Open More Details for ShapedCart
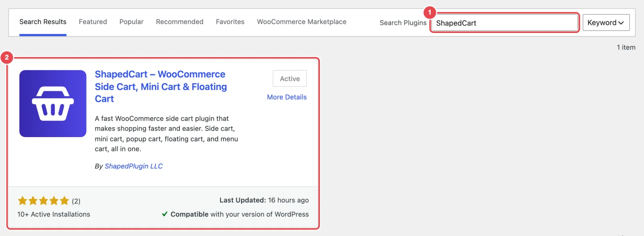 pyautogui.click(x=287, y=97)
